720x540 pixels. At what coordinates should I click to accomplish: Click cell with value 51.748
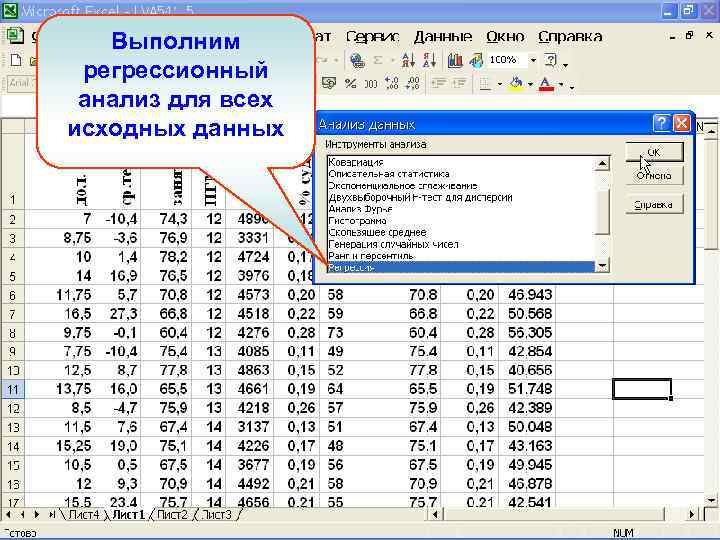pos(528,389)
